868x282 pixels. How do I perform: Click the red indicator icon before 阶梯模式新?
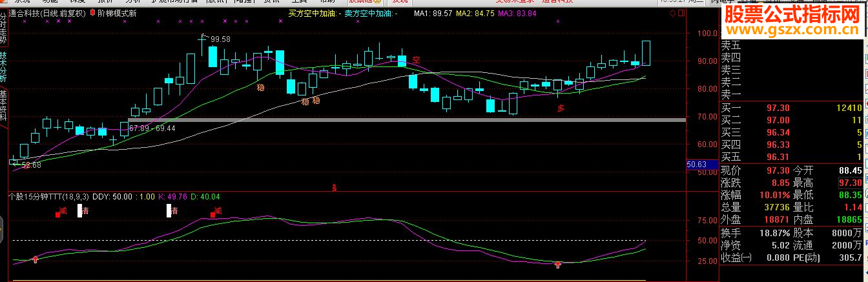(x=93, y=12)
